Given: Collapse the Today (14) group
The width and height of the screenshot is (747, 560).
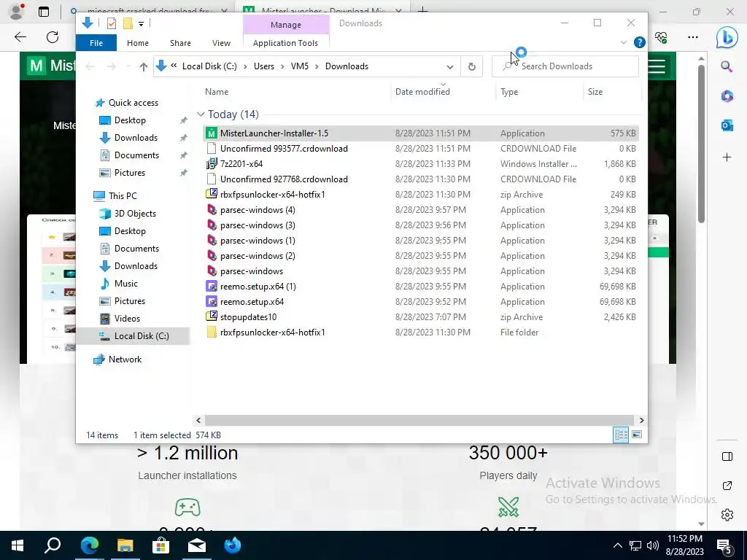Looking at the screenshot, I should 201,114.
